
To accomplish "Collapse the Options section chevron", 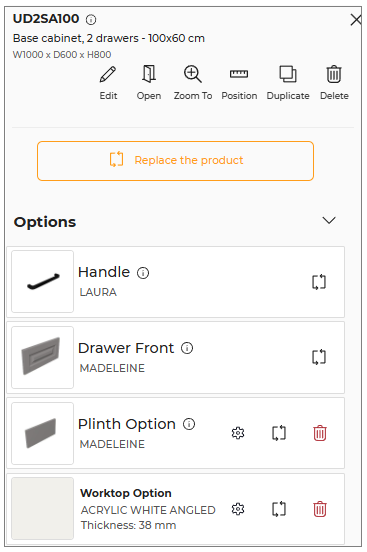I will (329, 220).
